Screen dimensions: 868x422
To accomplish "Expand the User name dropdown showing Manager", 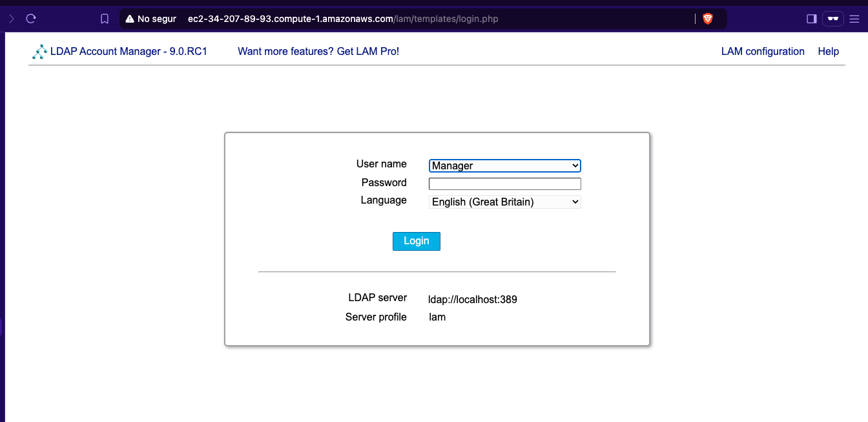I will click(x=504, y=165).
